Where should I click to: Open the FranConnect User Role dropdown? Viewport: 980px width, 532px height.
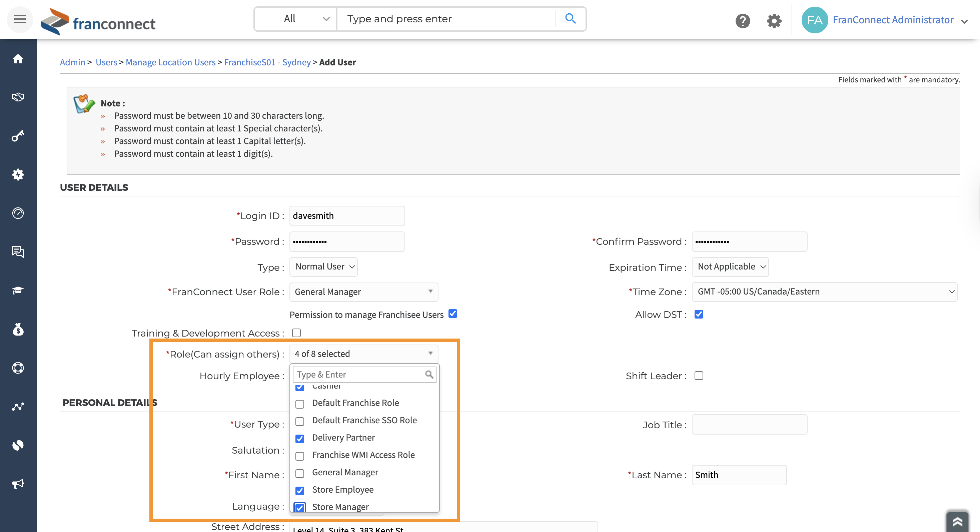[x=364, y=292]
